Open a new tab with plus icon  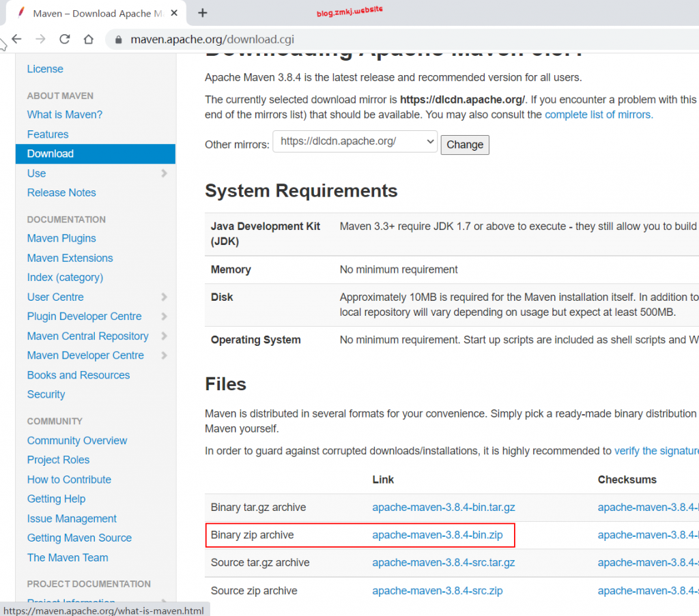coord(202,13)
